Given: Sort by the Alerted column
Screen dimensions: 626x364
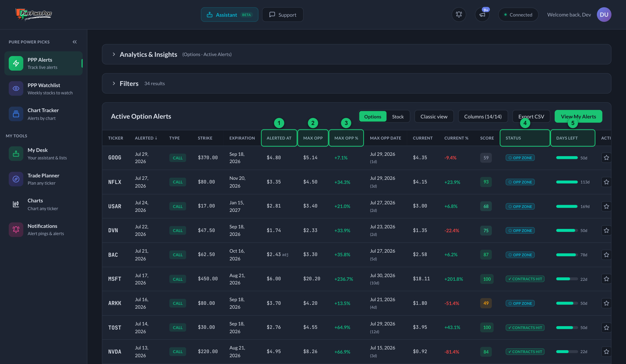Looking at the screenshot, I should [146, 138].
